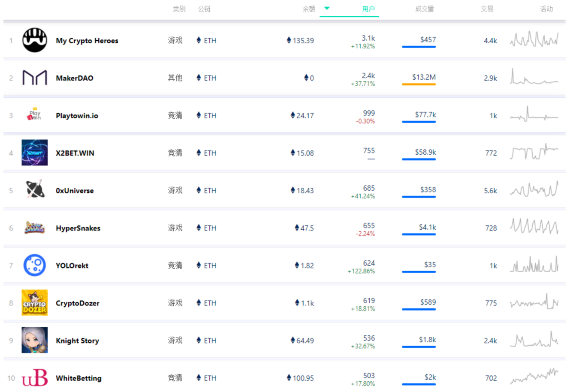Click the Ether balance icon next to 100.95
This screenshot has width=567, height=392.
pos(289,378)
